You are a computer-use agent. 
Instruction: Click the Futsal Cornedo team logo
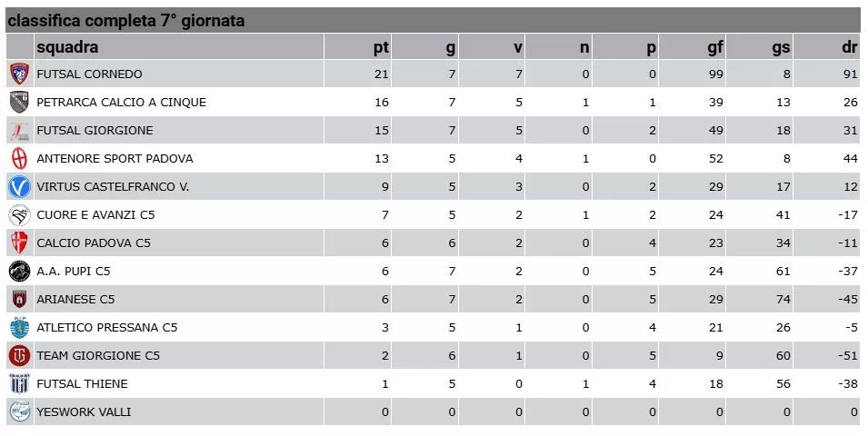click(19, 74)
